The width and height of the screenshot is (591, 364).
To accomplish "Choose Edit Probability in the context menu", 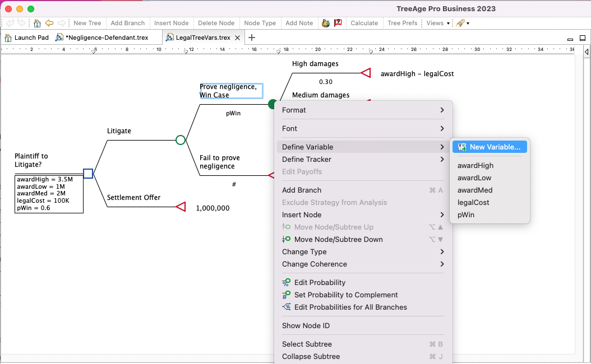I will coord(363,282).
